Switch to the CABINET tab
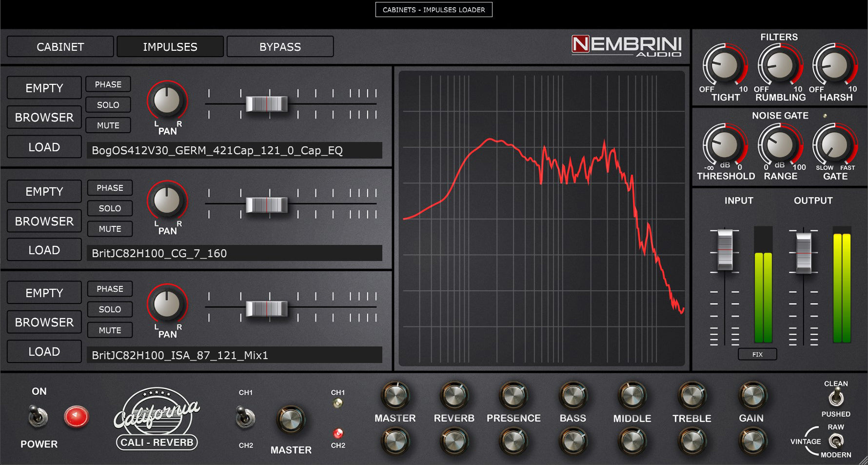Image resolution: width=868 pixels, height=465 pixels. click(60, 47)
